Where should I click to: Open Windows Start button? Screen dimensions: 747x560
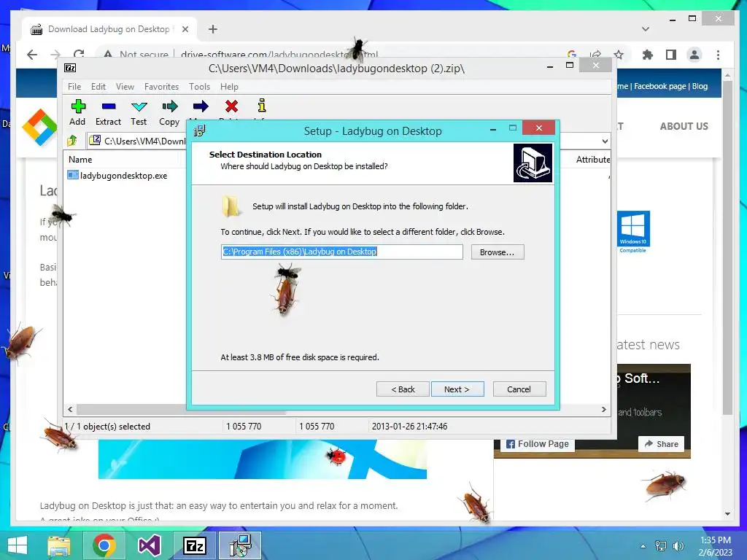click(x=18, y=545)
